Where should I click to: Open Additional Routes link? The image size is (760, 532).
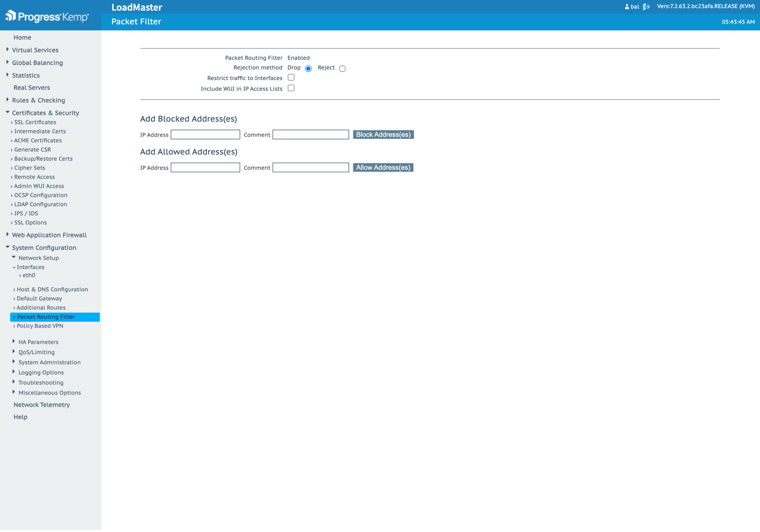tap(41, 308)
